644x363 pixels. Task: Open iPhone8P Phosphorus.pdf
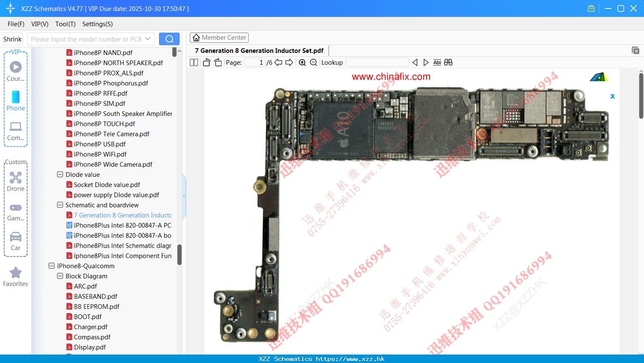tap(111, 83)
